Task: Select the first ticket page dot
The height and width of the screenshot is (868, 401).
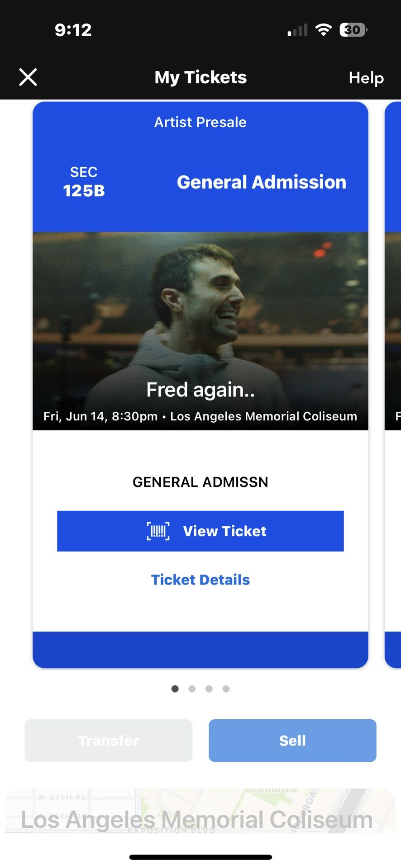Action: click(175, 689)
